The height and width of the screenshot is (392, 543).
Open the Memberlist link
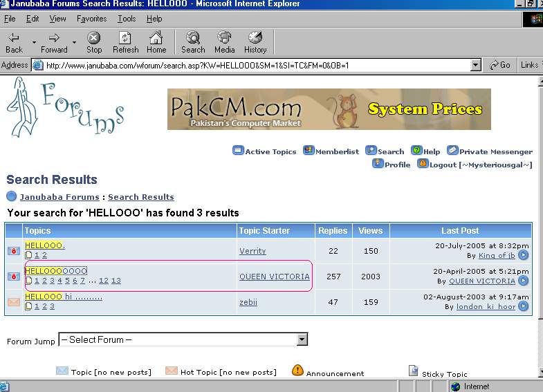[x=337, y=151]
